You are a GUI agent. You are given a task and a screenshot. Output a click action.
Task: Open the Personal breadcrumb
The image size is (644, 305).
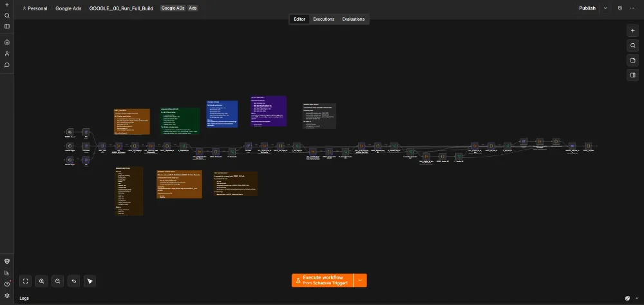click(x=35, y=8)
